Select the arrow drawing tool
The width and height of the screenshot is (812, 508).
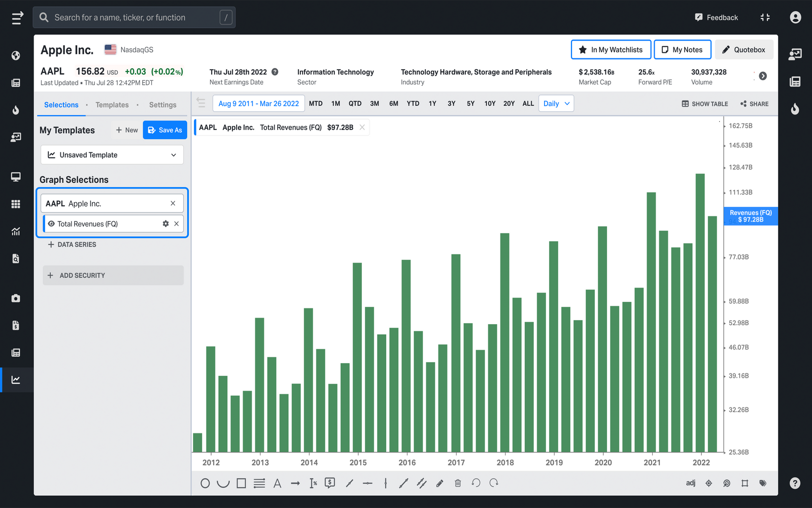(x=295, y=483)
